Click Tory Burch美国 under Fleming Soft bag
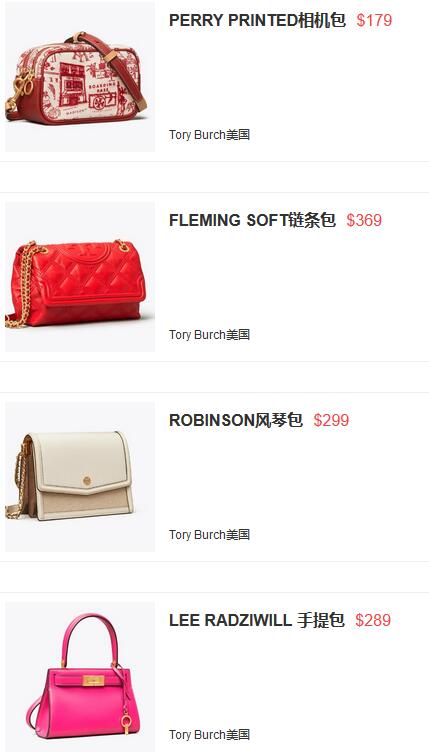 209,335
